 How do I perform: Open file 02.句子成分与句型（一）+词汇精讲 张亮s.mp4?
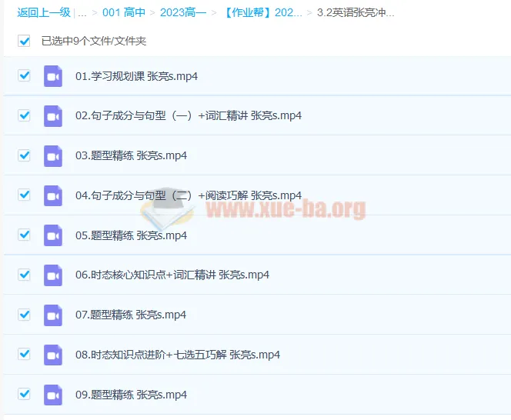pyautogui.click(x=188, y=116)
